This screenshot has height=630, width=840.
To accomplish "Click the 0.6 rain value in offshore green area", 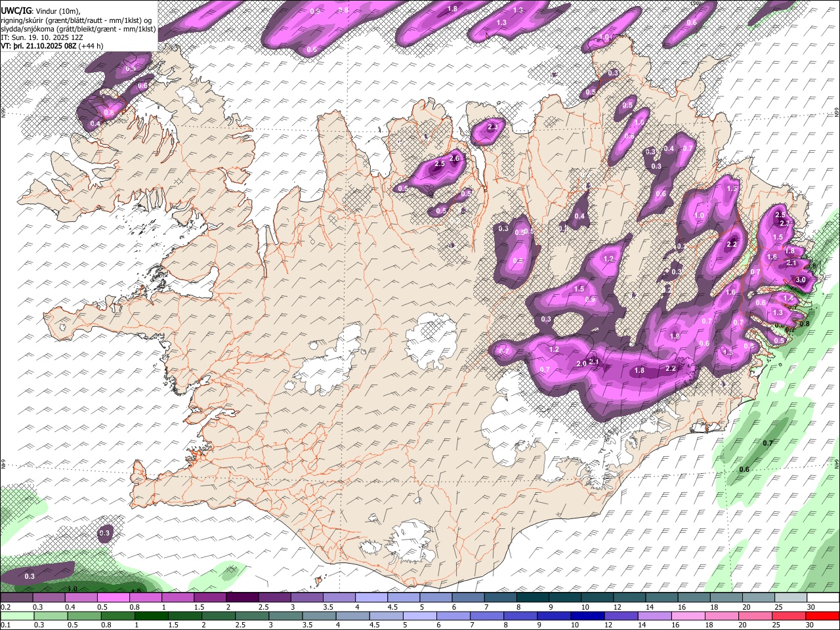I will pos(744,469).
